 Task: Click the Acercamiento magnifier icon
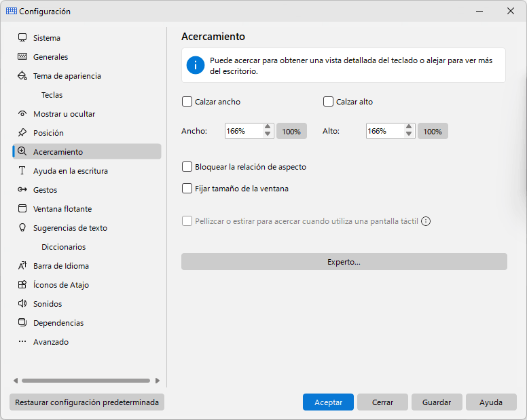pyautogui.click(x=22, y=151)
